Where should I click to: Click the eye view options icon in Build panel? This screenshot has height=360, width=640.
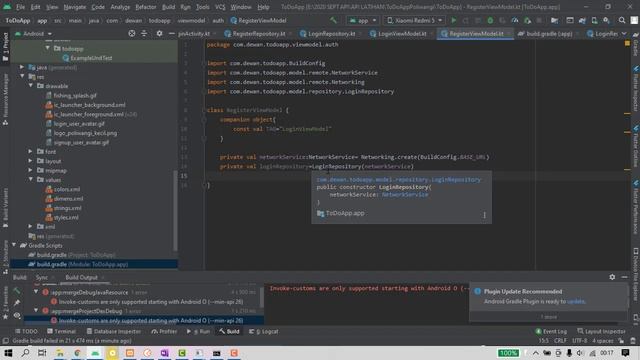coord(17,316)
